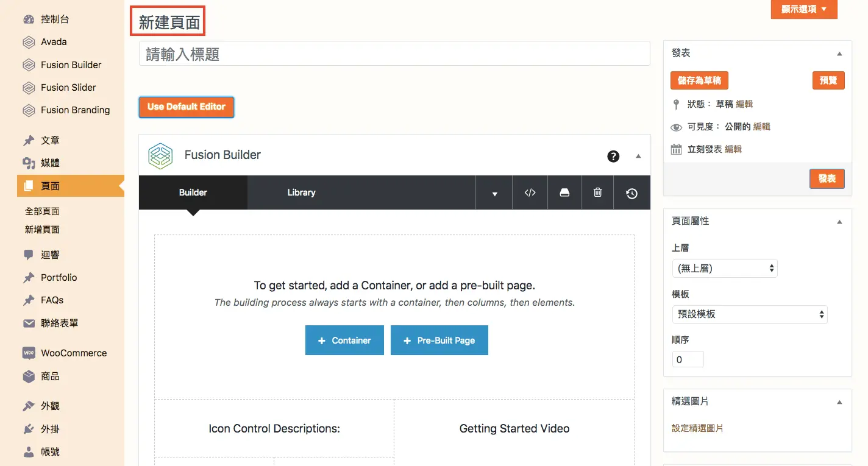Click the 請輸入標題 title input field
Viewport: 868px width, 466px height.
394,54
